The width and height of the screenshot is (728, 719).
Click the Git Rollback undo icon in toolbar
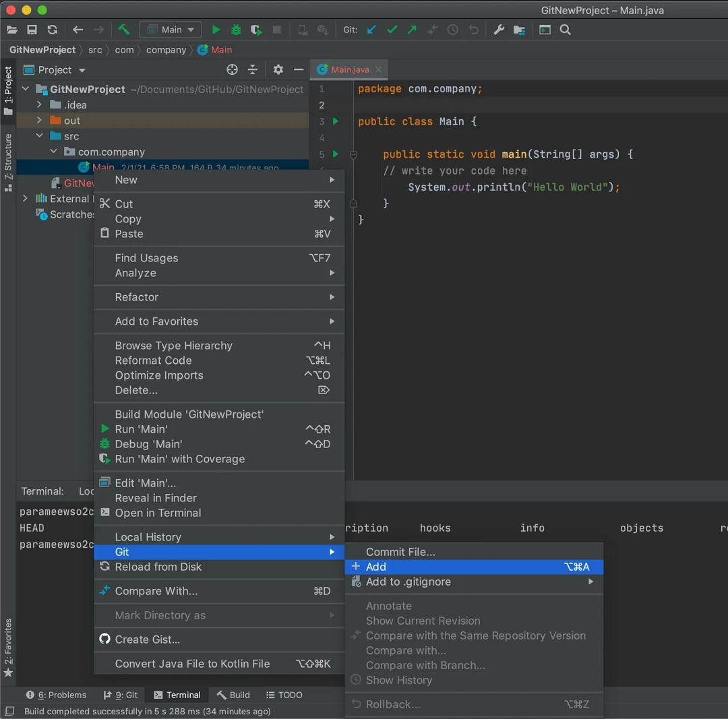(473, 30)
